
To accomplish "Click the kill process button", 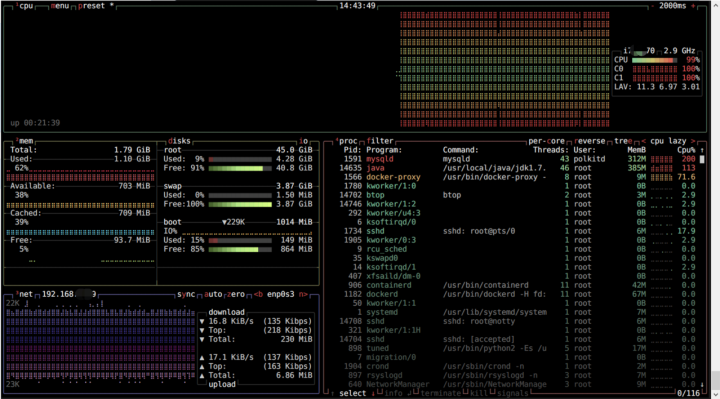I will pos(478,393).
